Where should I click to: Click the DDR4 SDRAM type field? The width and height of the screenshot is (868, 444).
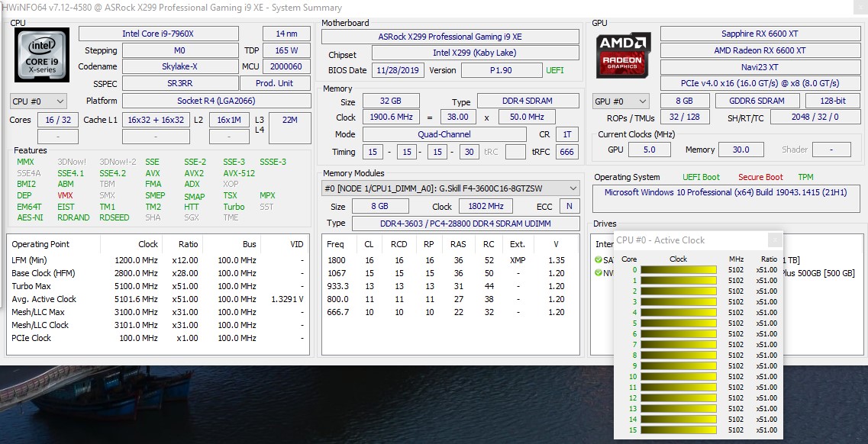click(528, 101)
